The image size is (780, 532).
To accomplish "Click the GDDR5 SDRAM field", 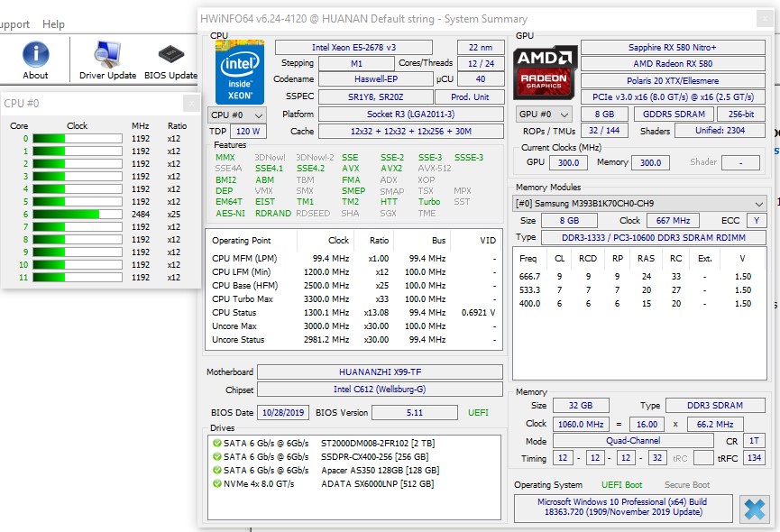I will point(674,114).
